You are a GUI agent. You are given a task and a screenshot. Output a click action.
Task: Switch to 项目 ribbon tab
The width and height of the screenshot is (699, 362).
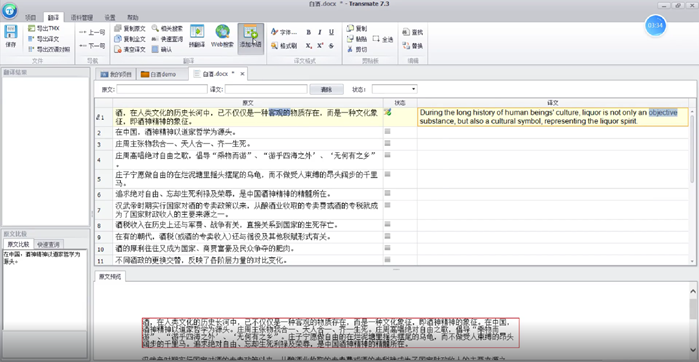(30, 17)
